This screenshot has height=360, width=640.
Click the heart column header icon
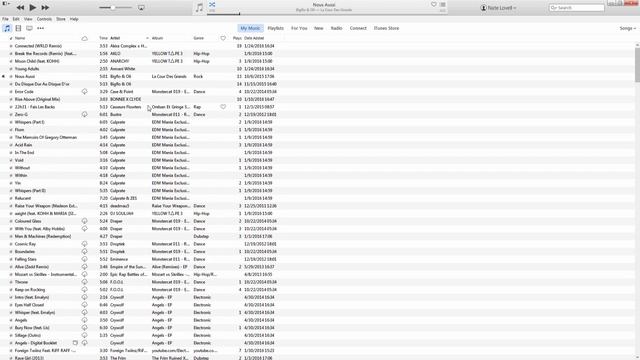[x=223, y=38]
